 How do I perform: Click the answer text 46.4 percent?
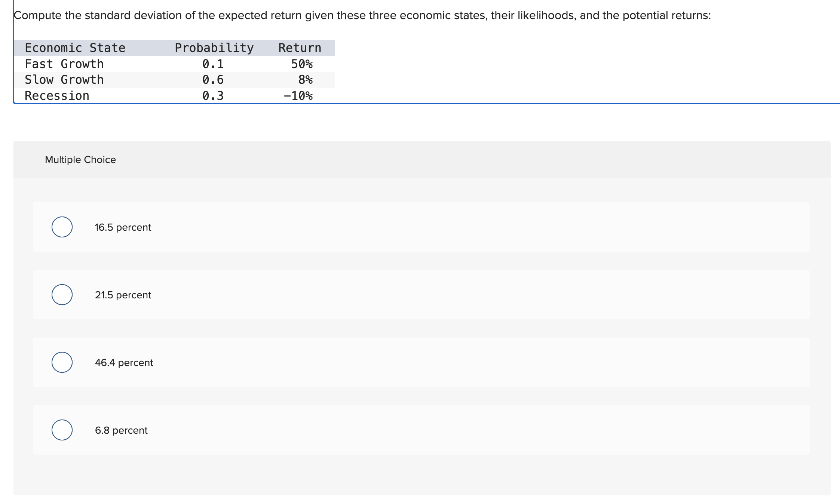coord(124,362)
